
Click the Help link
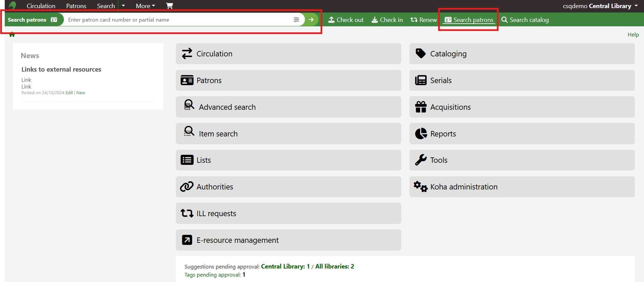(633, 35)
